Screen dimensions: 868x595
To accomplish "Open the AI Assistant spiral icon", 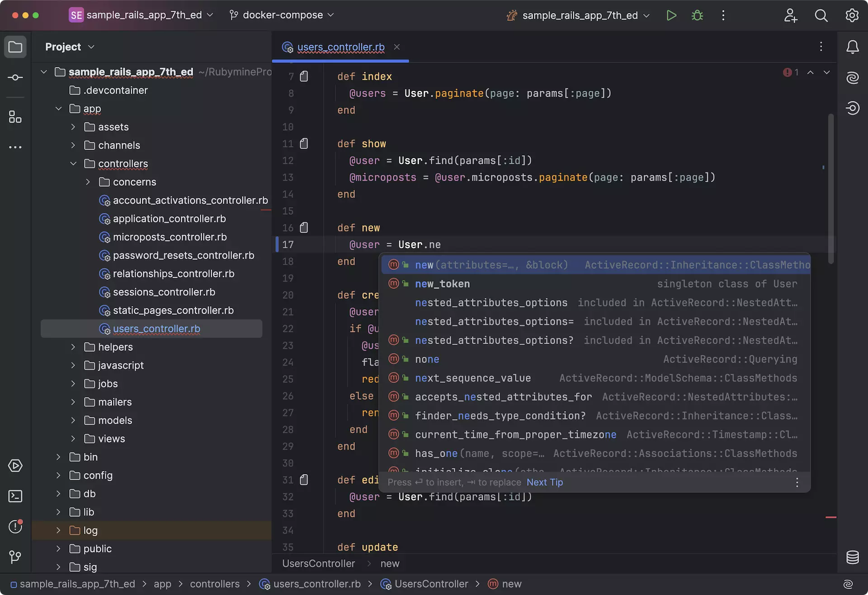I will [x=852, y=78].
